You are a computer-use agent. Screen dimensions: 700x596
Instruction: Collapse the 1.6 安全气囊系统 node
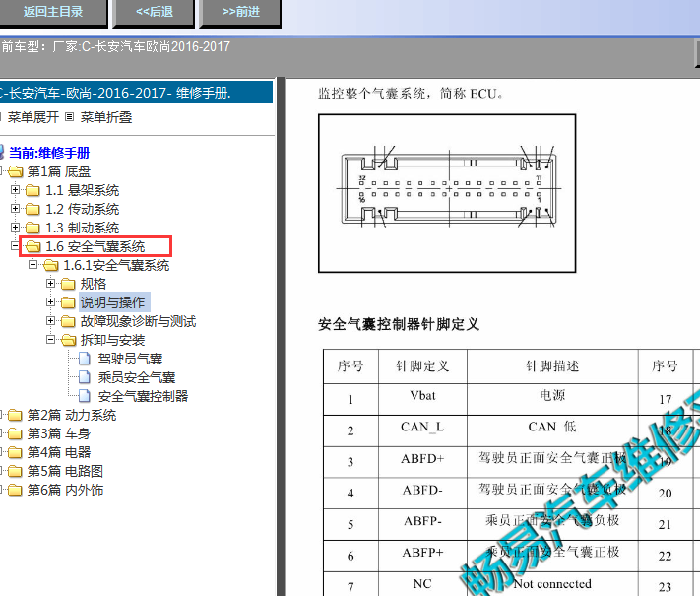point(15,246)
